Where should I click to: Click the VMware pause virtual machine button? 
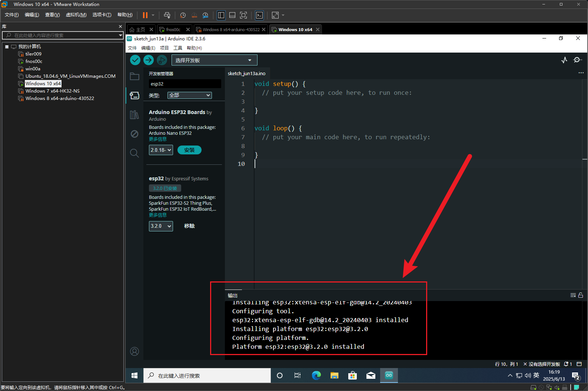pos(145,15)
